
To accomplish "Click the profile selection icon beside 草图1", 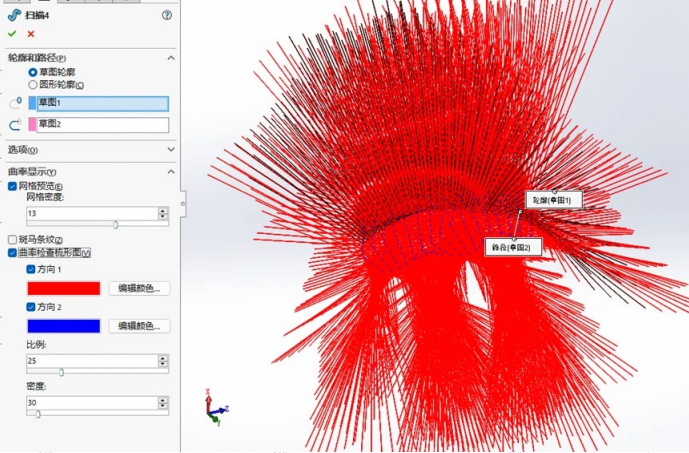I will [x=15, y=103].
